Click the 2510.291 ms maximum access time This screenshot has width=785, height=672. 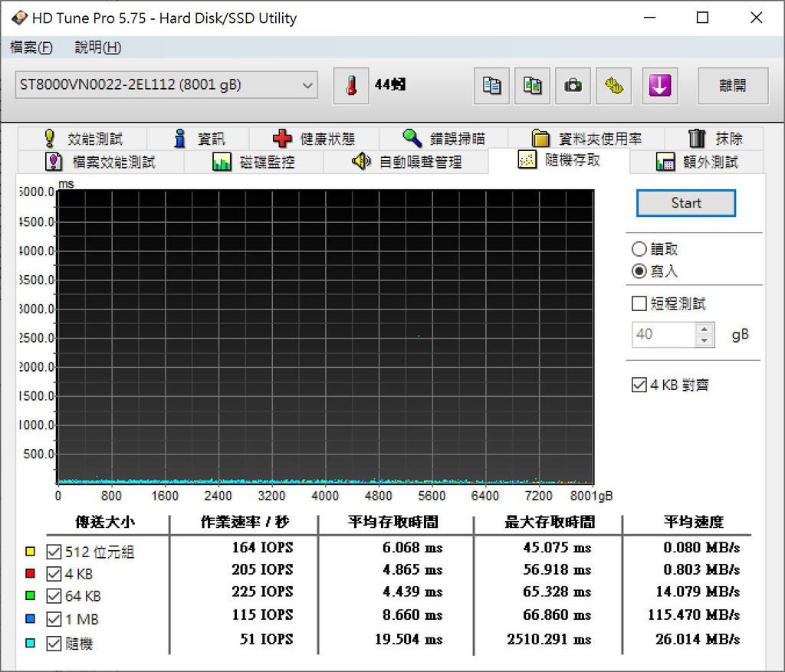point(549,639)
